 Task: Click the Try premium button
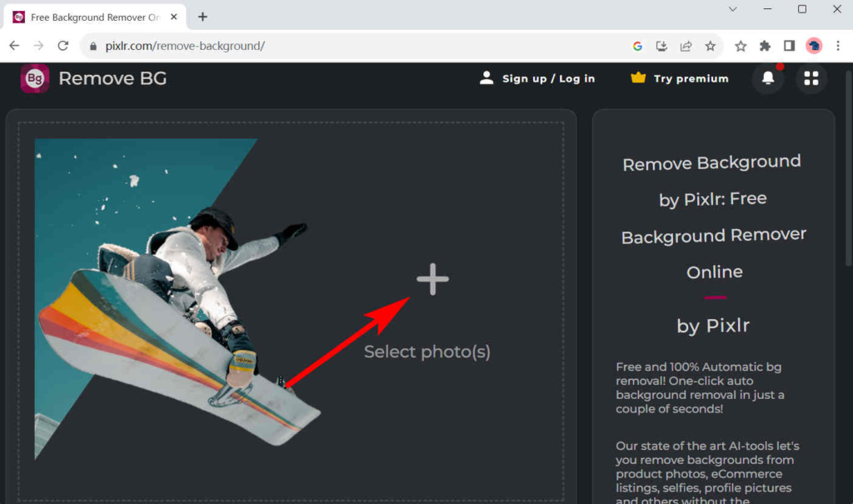click(680, 78)
